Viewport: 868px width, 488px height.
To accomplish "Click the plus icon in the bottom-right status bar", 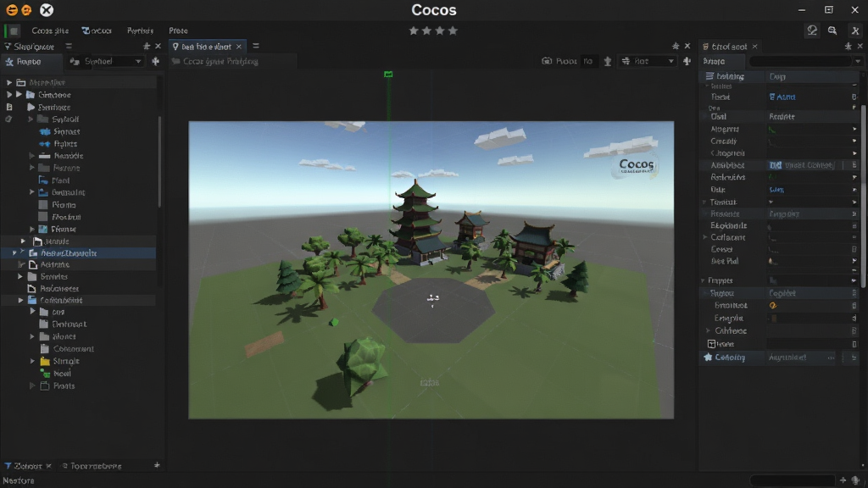I will (843, 480).
